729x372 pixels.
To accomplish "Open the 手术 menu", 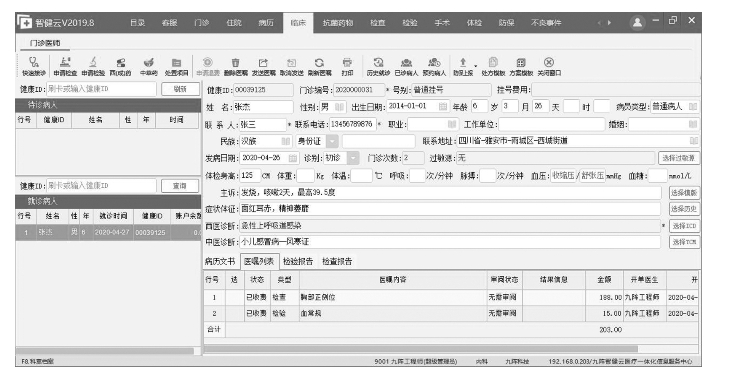I will point(442,23).
